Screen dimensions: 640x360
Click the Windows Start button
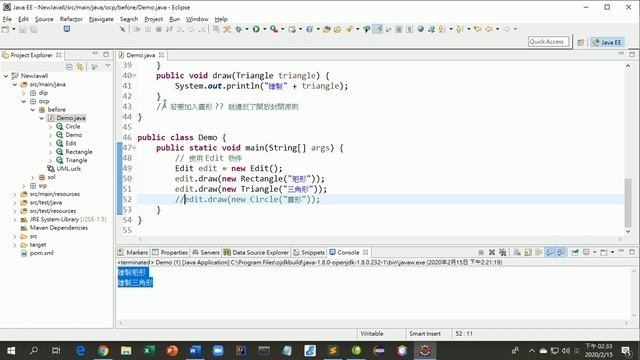coord(11,350)
